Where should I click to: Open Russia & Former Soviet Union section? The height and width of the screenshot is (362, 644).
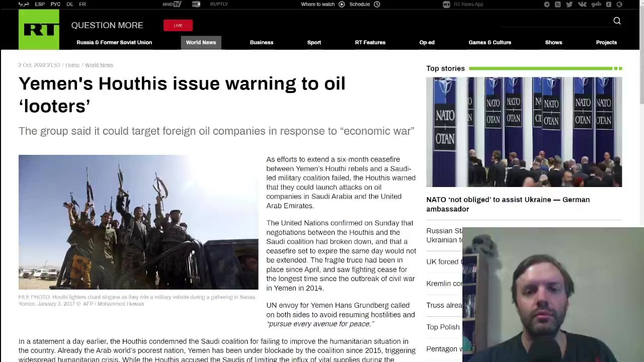click(x=114, y=42)
